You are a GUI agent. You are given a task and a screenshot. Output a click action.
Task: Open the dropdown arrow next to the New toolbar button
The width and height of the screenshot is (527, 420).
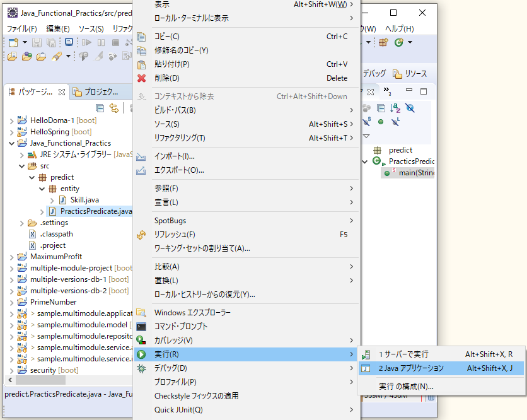pos(25,42)
